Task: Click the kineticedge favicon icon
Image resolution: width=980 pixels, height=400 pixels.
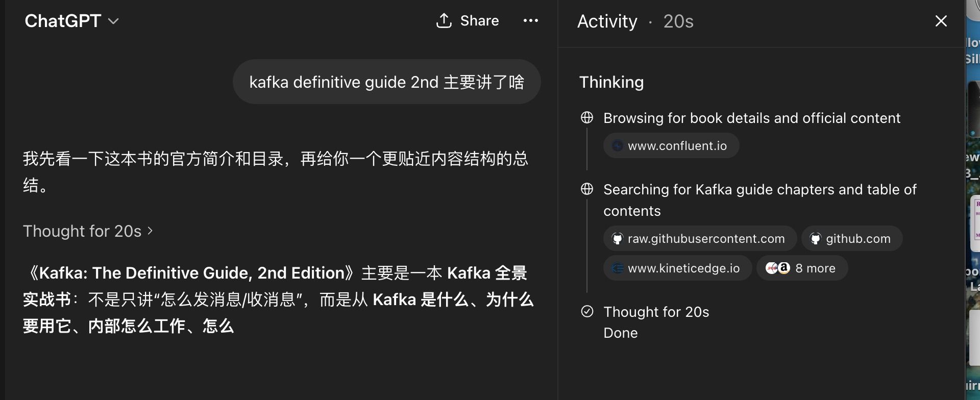Action: pos(618,268)
